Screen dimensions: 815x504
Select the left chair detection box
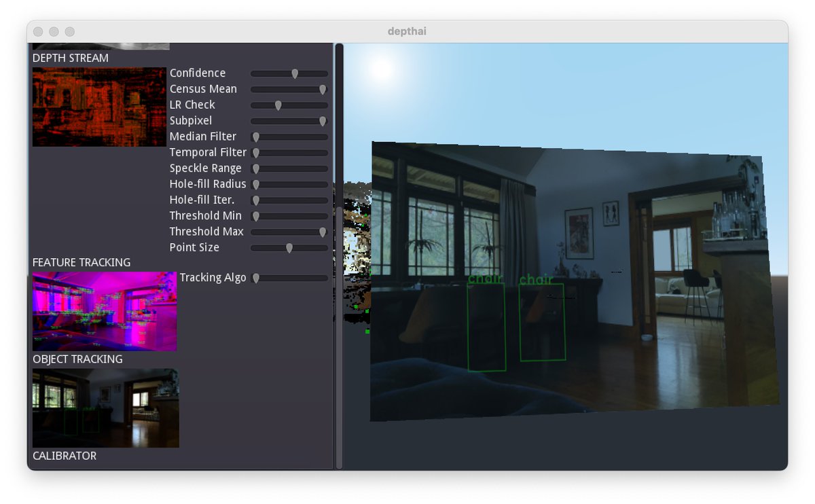(x=486, y=327)
